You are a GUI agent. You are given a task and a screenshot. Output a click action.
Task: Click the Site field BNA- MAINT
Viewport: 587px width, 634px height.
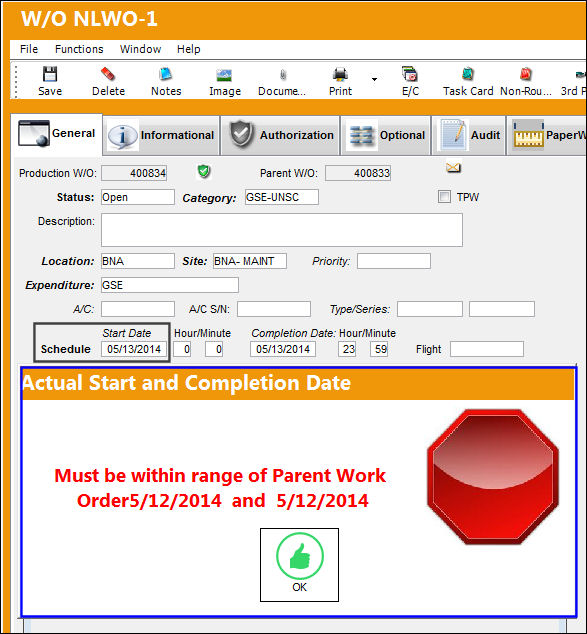pyautogui.click(x=250, y=261)
